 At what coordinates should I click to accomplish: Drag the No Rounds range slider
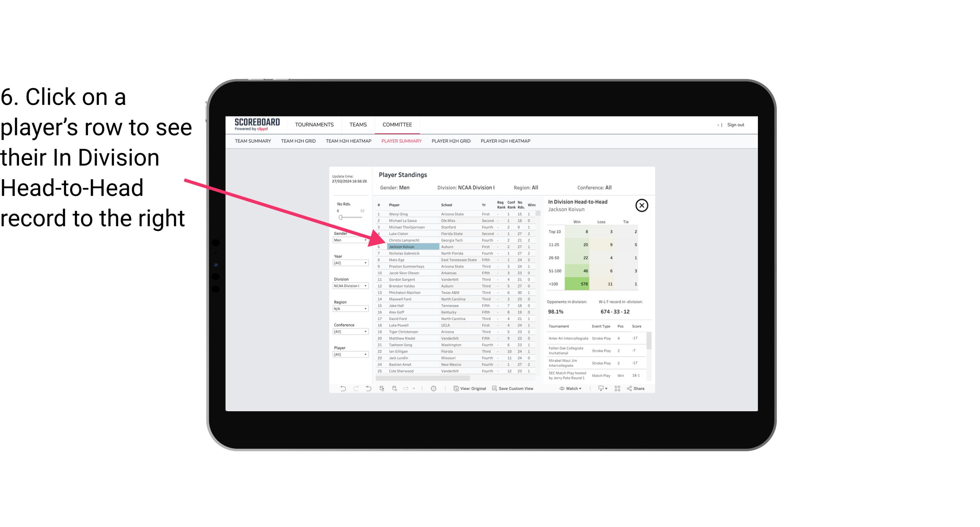click(340, 218)
